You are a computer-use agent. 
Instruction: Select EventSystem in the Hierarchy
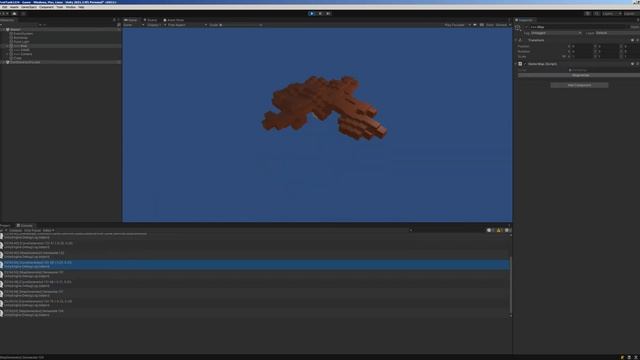pyautogui.click(x=23, y=34)
